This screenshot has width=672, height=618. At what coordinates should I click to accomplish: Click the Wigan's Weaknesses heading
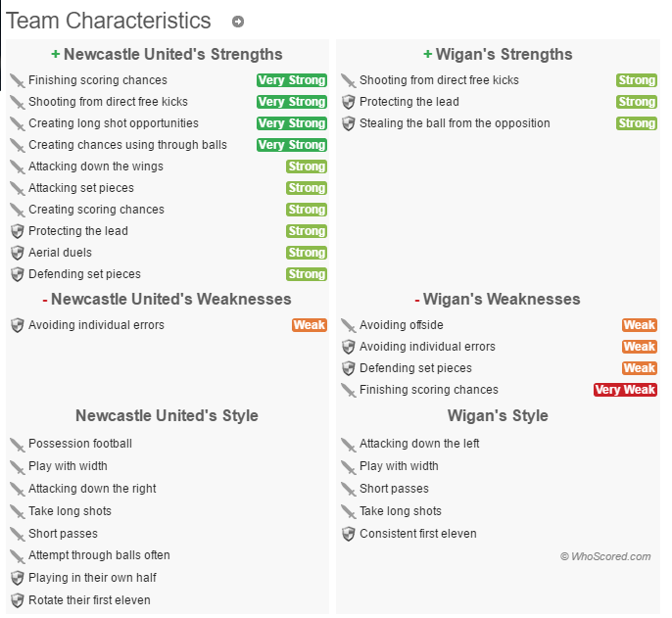(x=498, y=299)
